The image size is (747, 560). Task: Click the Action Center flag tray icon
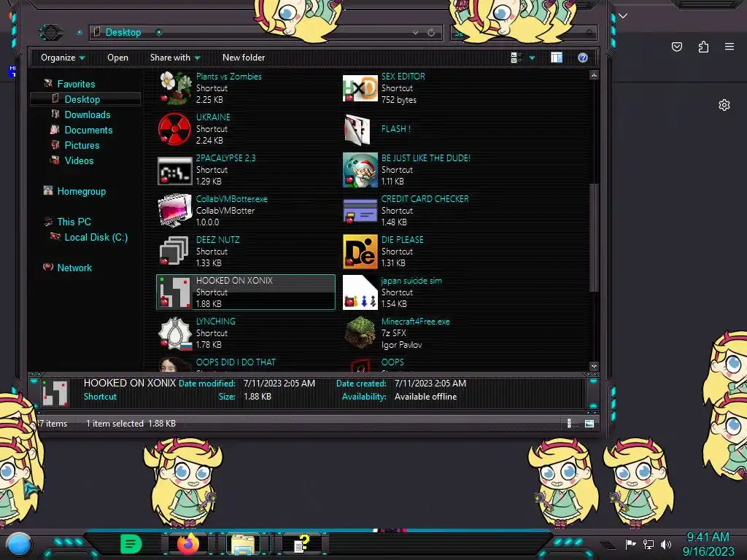tap(630, 544)
